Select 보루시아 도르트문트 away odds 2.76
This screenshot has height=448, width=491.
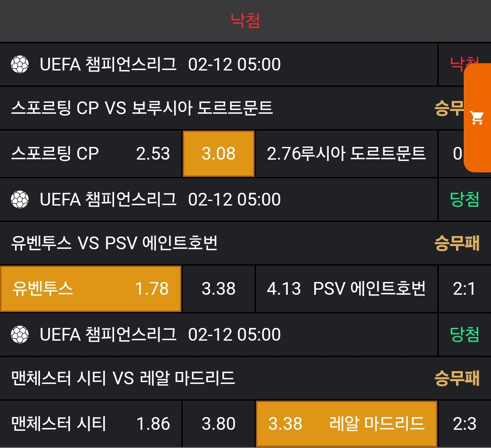tap(346, 154)
